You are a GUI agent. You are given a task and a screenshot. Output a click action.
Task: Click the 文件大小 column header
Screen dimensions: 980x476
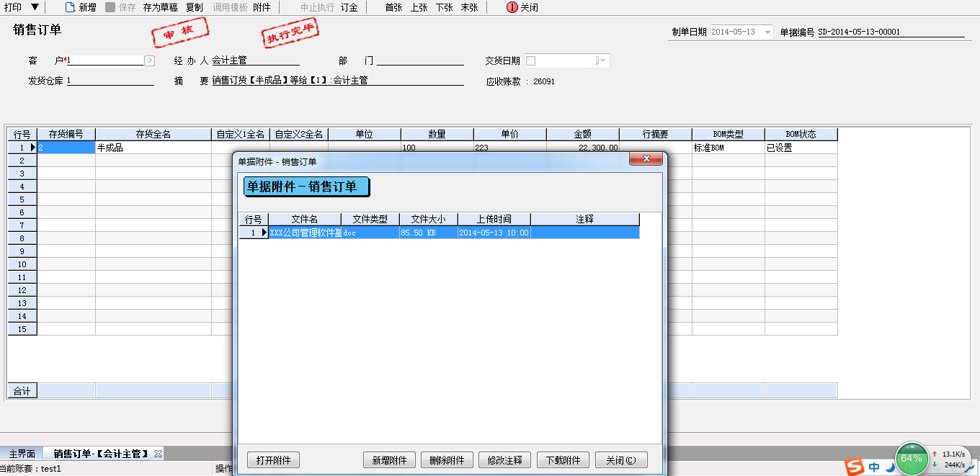pos(428,219)
